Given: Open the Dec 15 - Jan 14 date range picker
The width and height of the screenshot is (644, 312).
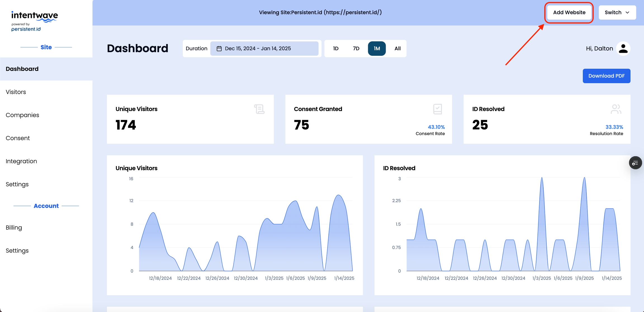Looking at the screenshot, I should coord(264,49).
